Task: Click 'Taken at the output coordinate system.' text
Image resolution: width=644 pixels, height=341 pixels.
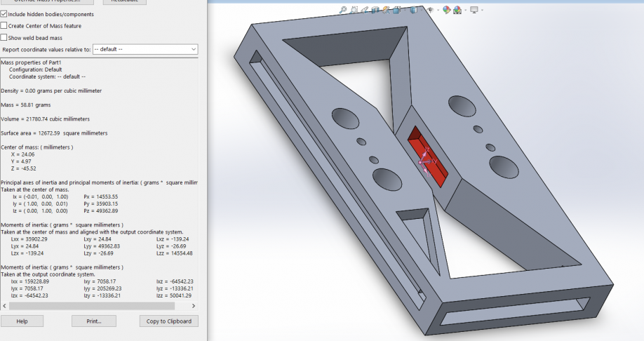Action: [x=48, y=274]
